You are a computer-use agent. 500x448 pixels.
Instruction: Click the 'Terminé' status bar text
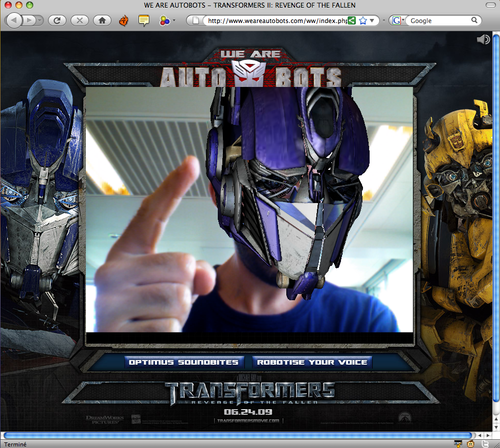[15, 444]
